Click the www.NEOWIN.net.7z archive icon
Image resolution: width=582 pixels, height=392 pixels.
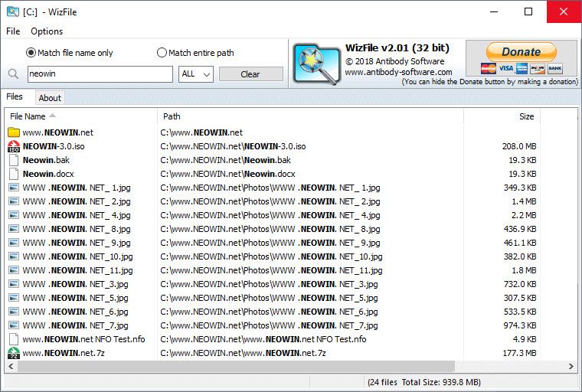(x=14, y=353)
